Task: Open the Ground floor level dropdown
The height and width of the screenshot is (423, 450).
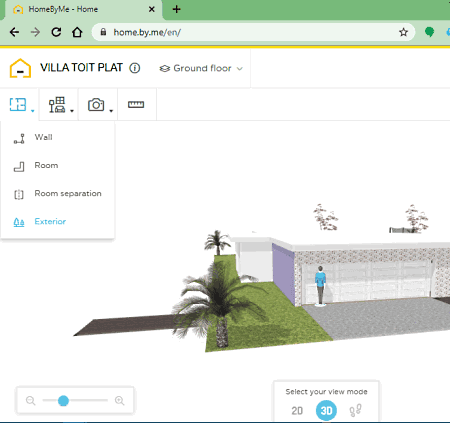Action: pos(201,68)
